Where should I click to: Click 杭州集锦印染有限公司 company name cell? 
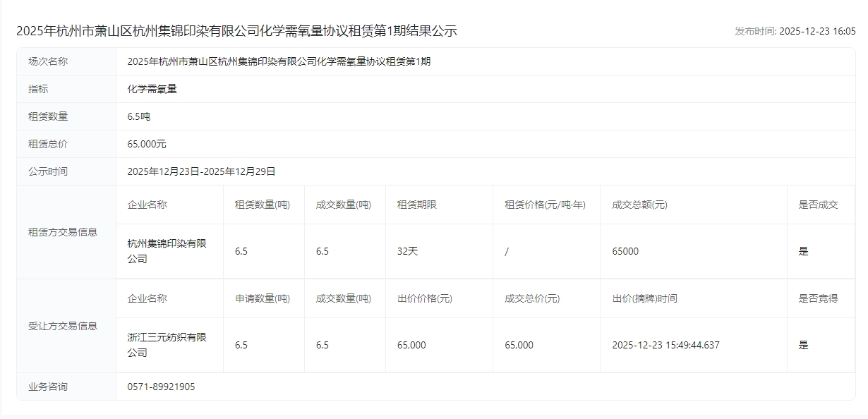167,251
